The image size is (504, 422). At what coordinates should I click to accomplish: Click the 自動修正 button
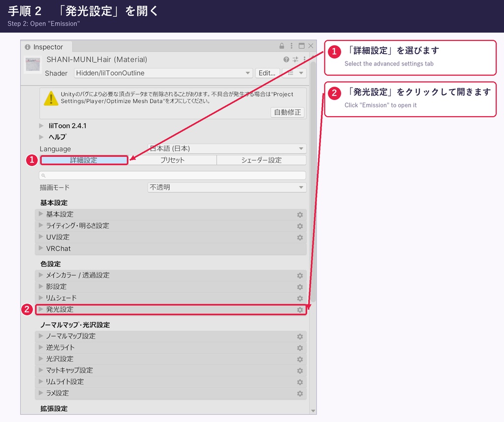pos(287,112)
